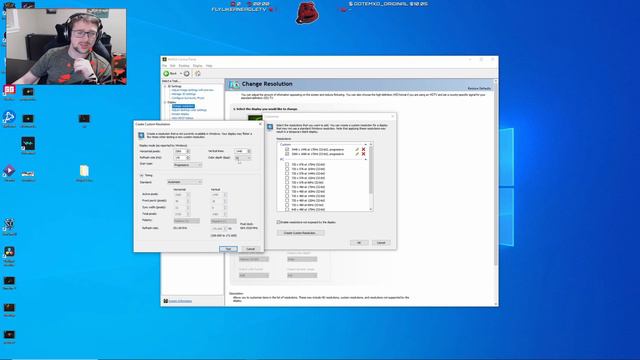640x360 pixels.
Task: Click the Test button
Action: coord(228,249)
